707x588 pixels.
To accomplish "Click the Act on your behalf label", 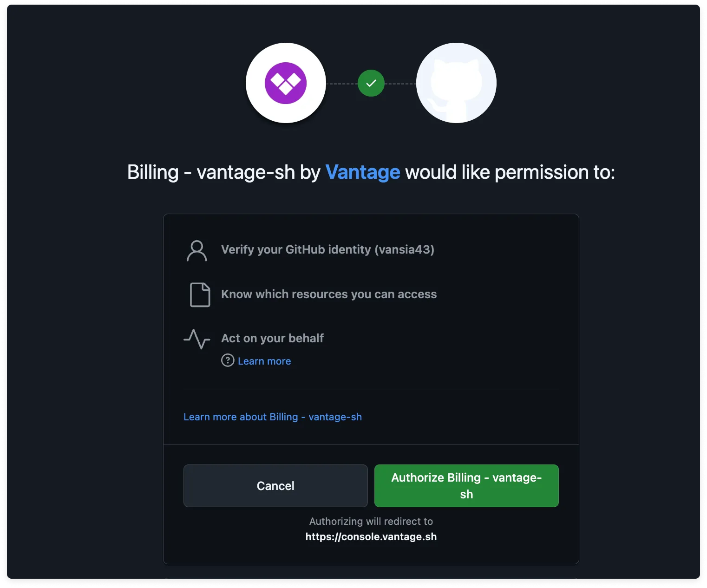I will pos(272,339).
